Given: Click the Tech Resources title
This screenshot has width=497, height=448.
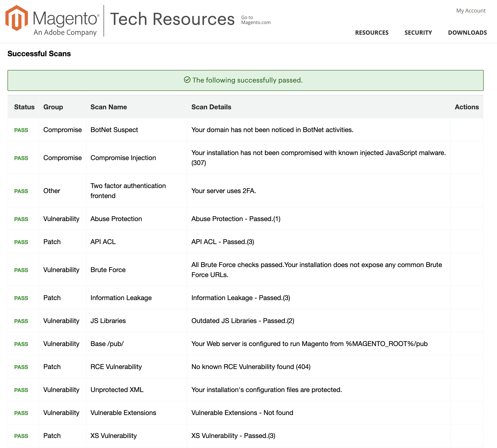Looking at the screenshot, I should 172,19.
